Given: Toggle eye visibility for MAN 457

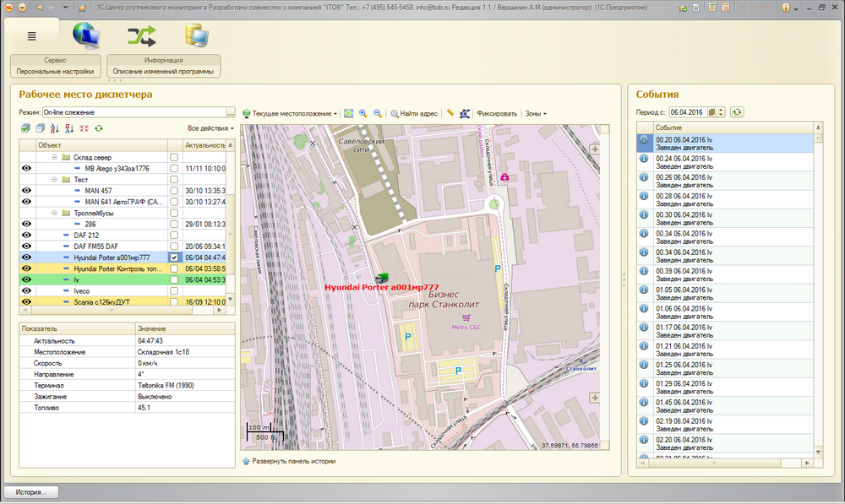Looking at the screenshot, I should [x=26, y=191].
